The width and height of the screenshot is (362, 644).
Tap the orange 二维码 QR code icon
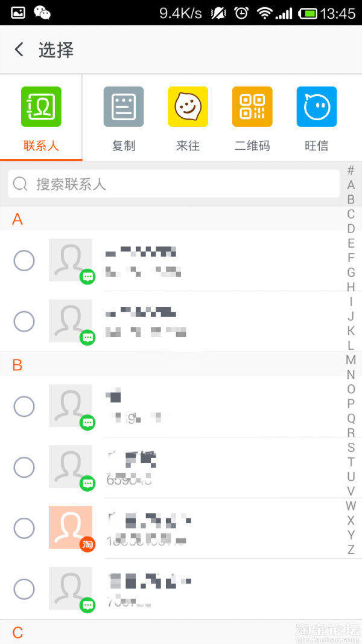tap(252, 107)
